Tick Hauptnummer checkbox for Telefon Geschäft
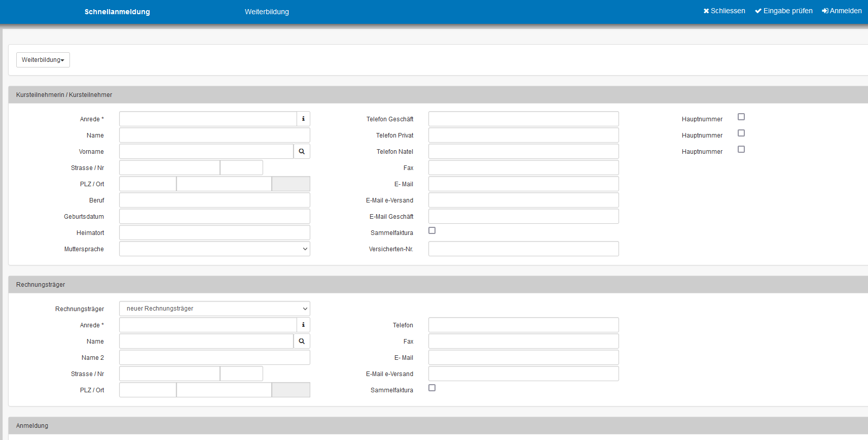Screen dimensions: 868x440 (x=741, y=117)
